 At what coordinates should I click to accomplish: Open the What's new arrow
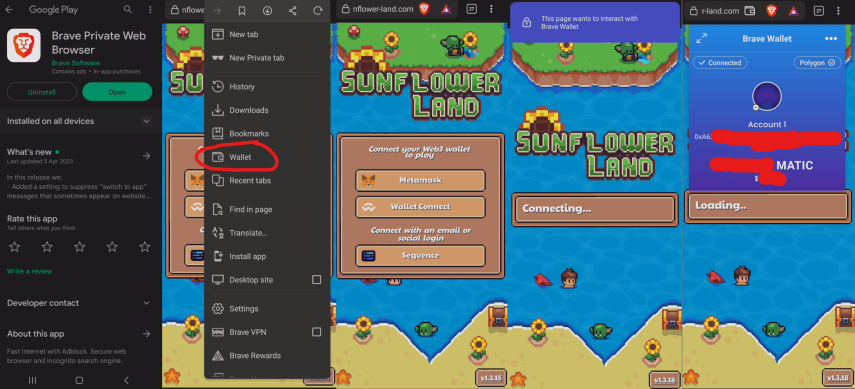(x=146, y=156)
